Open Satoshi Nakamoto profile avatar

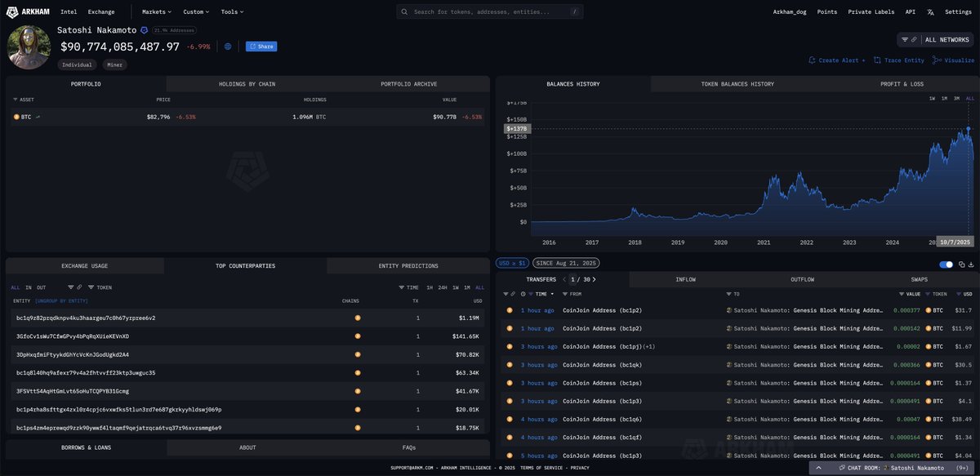[x=29, y=47]
